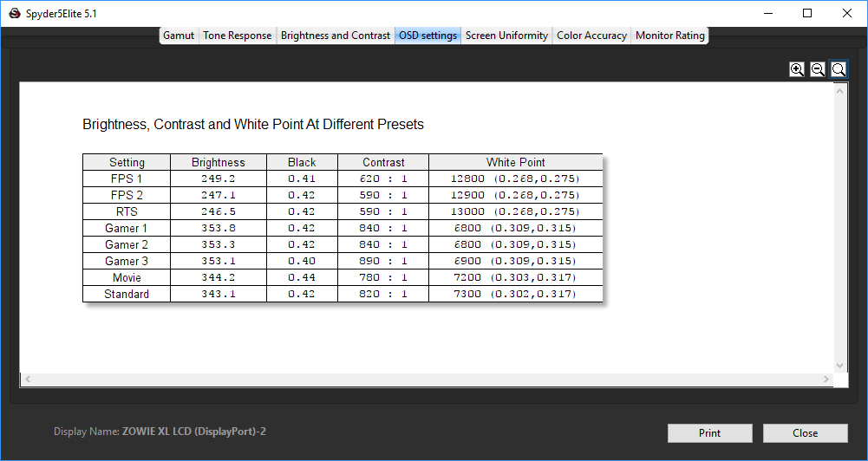Screen dimensions: 868x461
Task: Click the Gamer 3 row label
Action: [x=127, y=261]
